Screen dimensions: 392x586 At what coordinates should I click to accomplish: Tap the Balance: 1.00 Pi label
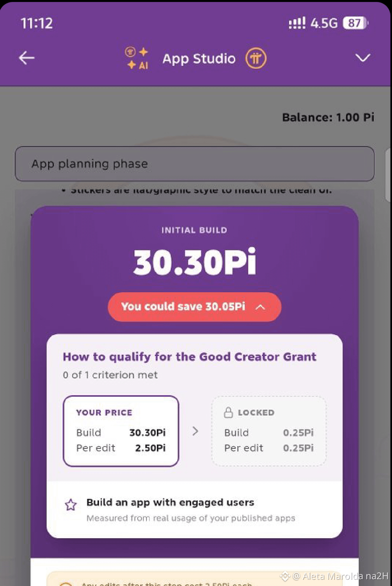[x=328, y=117]
